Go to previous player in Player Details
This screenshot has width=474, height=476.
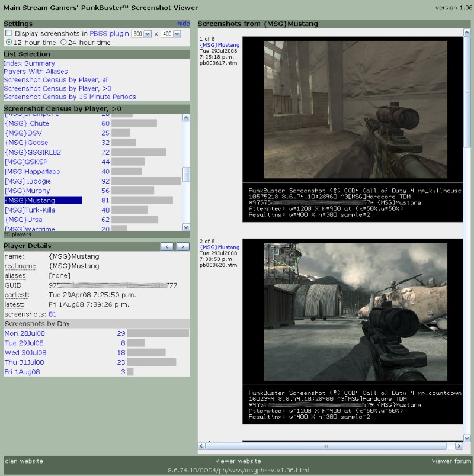click(x=167, y=246)
